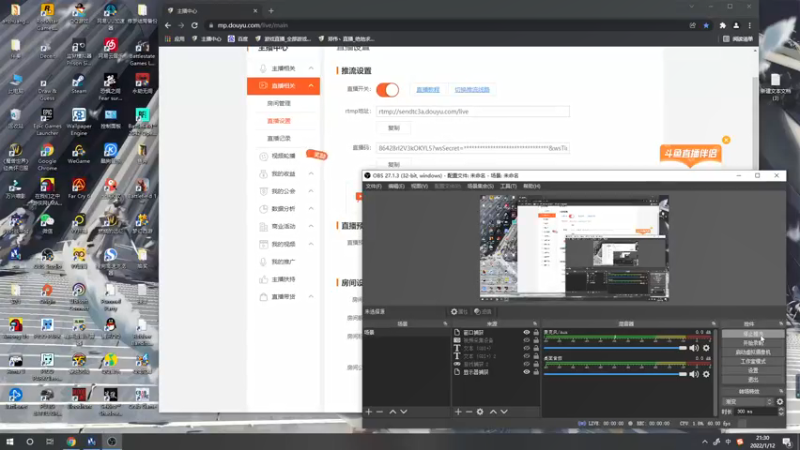The image size is (800, 450).
Task: Copy the rtmp address with 复制 button
Action: (394, 128)
